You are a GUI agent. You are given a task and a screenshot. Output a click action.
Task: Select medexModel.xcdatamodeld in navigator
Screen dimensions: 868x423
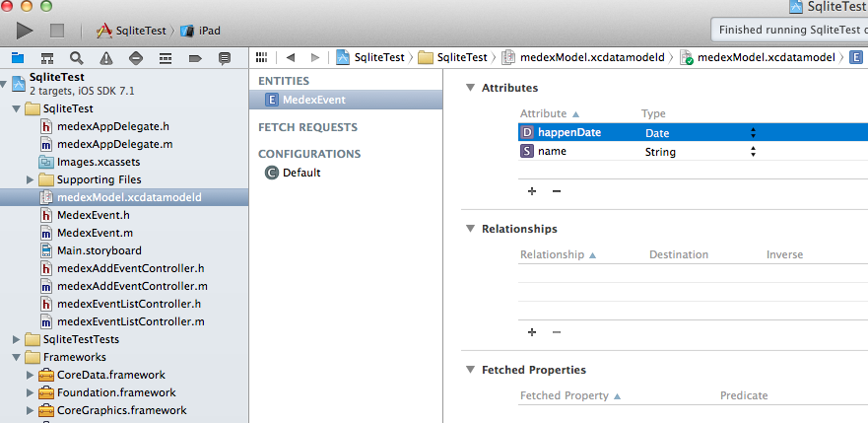[124, 197]
